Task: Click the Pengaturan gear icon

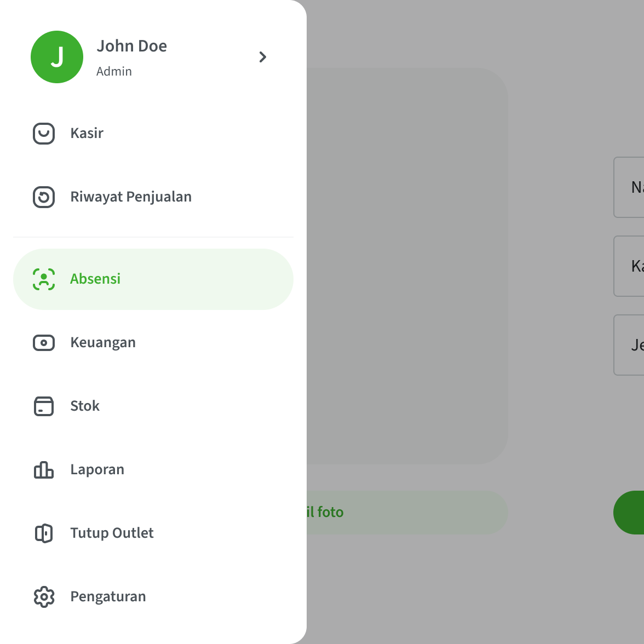Action: [x=44, y=597]
